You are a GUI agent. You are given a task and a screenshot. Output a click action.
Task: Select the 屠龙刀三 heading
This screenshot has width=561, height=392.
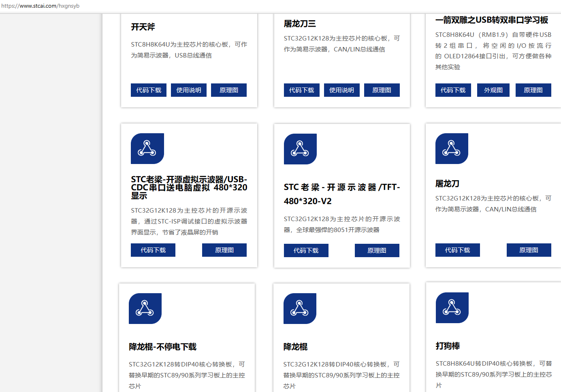point(300,24)
